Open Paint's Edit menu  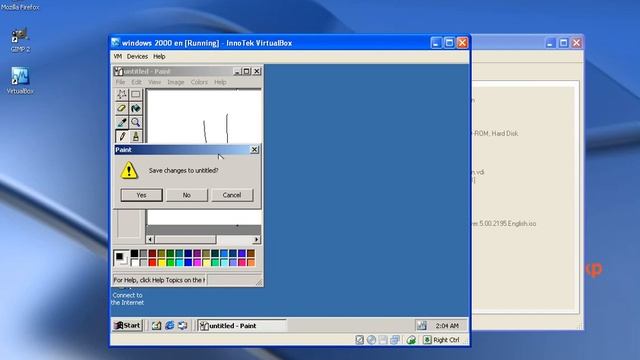[136, 82]
